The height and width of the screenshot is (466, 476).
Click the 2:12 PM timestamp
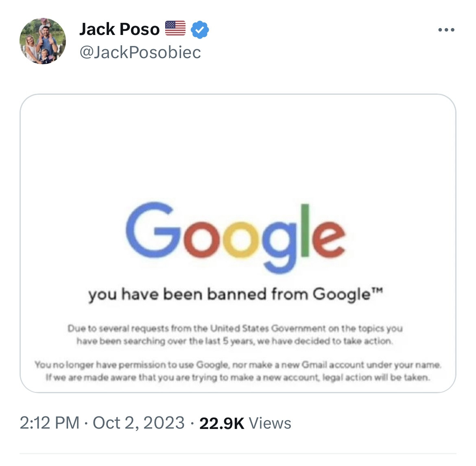49,423
